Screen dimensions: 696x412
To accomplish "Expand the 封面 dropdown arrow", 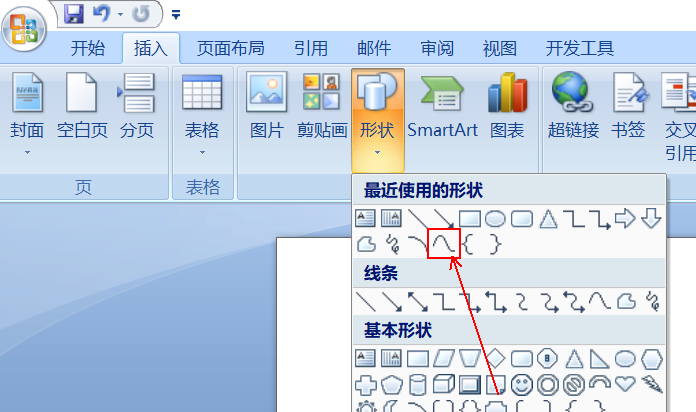I will pos(28,153).
